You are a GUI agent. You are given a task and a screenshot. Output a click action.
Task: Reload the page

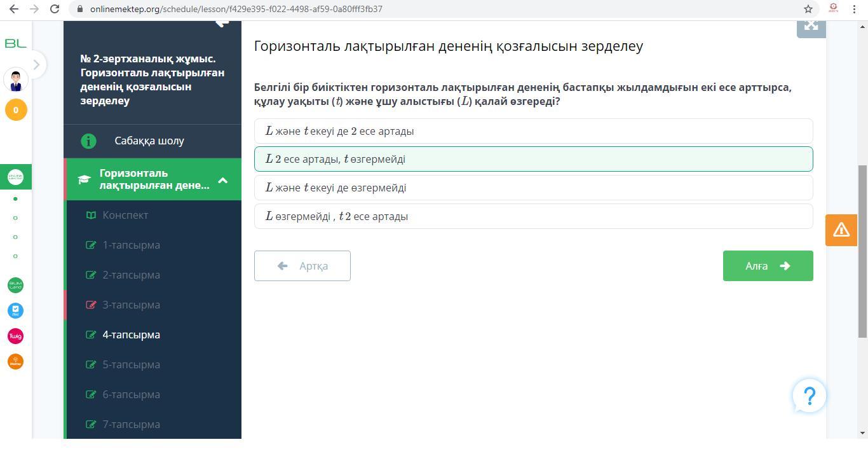click(55, 9)
